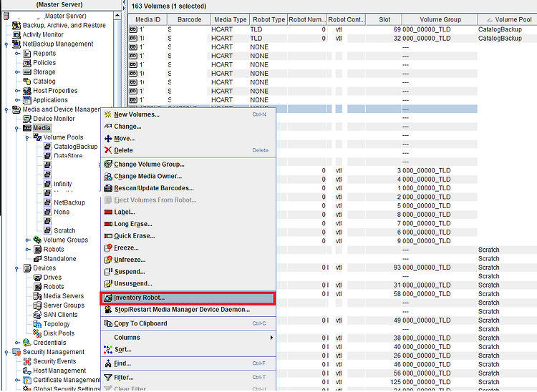Sort by Robot Type column header
The width and height of the screenshot is (537, 392).
pyautogui.click(x=268, y=20)
